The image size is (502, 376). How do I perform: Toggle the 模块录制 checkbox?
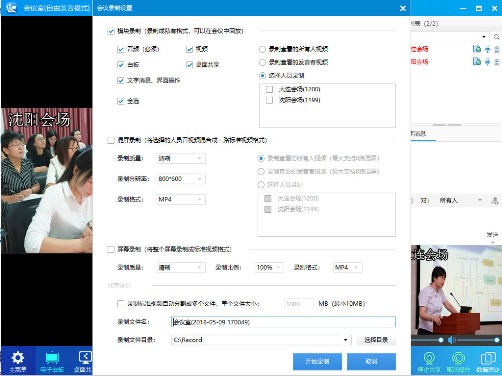click(x=111, y=31)
